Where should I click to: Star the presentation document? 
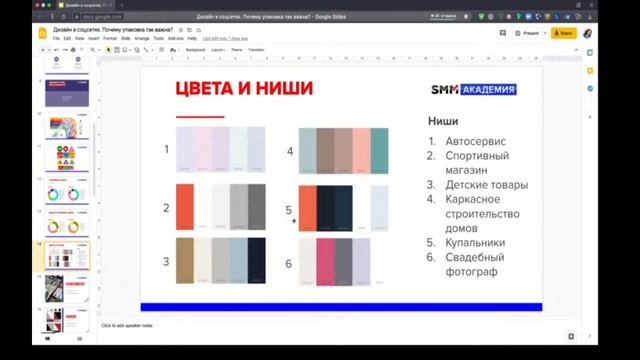coord(181,30)
